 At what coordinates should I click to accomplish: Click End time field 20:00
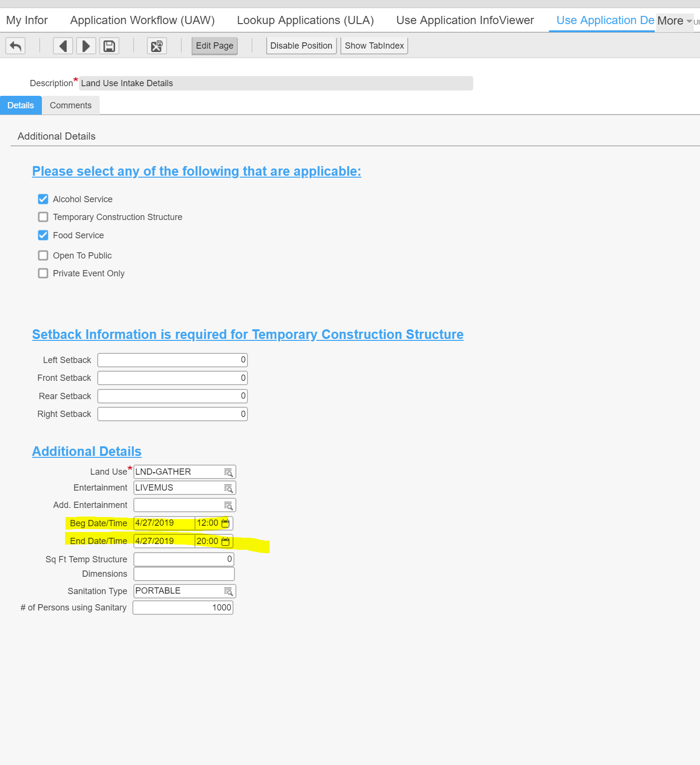(x=207, y=541)
